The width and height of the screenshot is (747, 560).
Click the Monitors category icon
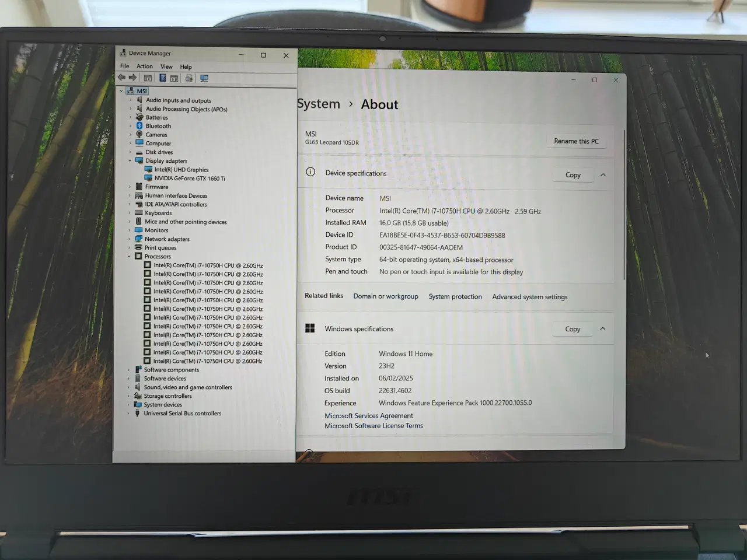(x=138, y=230)
